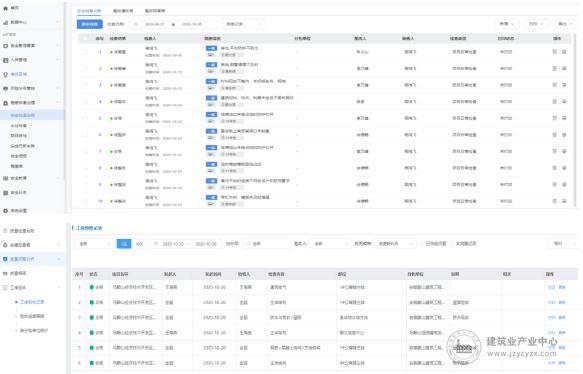Open the document icon in upper table row 10
Image resolution: width=583 pixels, height=374 pixels.
click(x=554, y=201)
